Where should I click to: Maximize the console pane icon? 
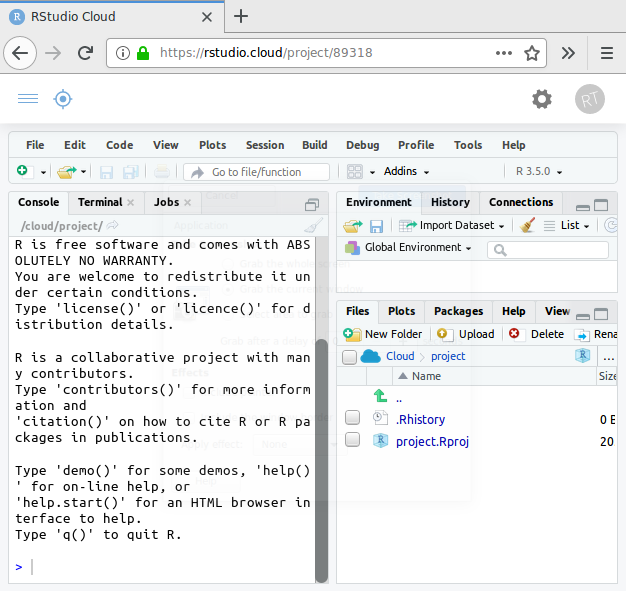click(312, 205)
